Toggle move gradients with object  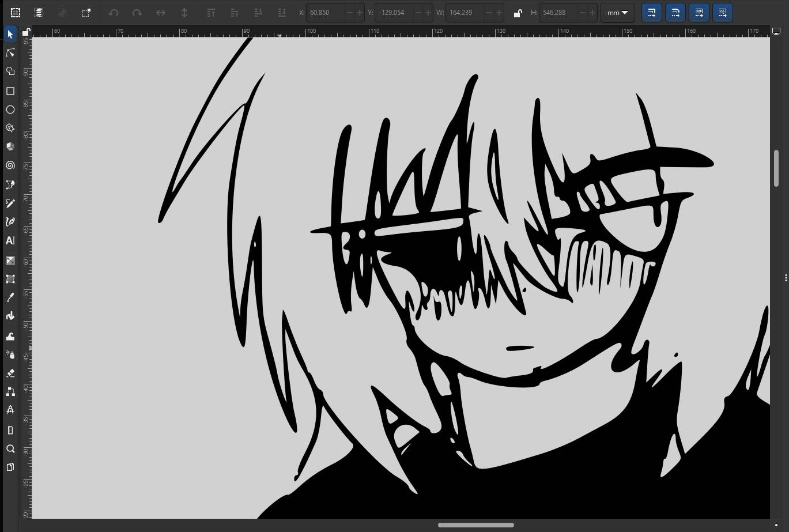[699, 13]
